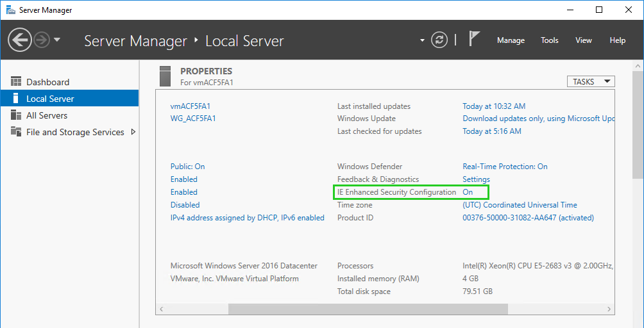Click the UTC Coordinated Universal Time link
The image size is (644, 328).
pyautogui.click(x=520, y=205)
